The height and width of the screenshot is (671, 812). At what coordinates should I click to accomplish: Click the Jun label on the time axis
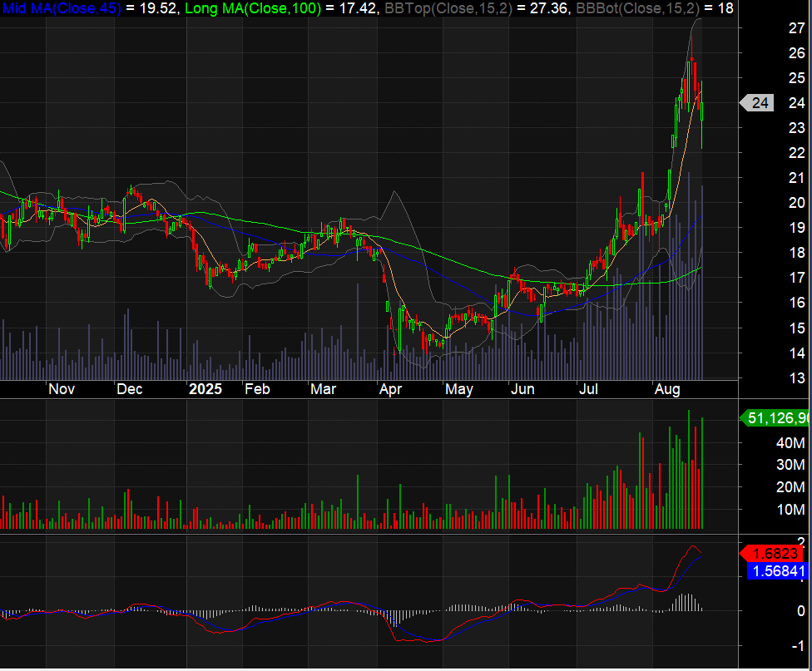pyautogui.click(x=522, y=389)
